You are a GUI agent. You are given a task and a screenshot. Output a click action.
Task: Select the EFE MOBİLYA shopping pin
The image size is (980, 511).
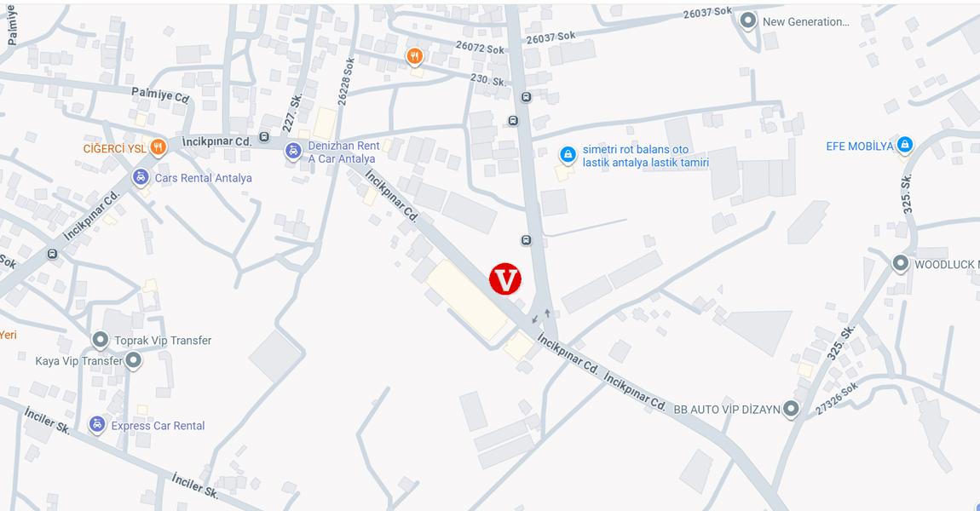click(904, 146)
